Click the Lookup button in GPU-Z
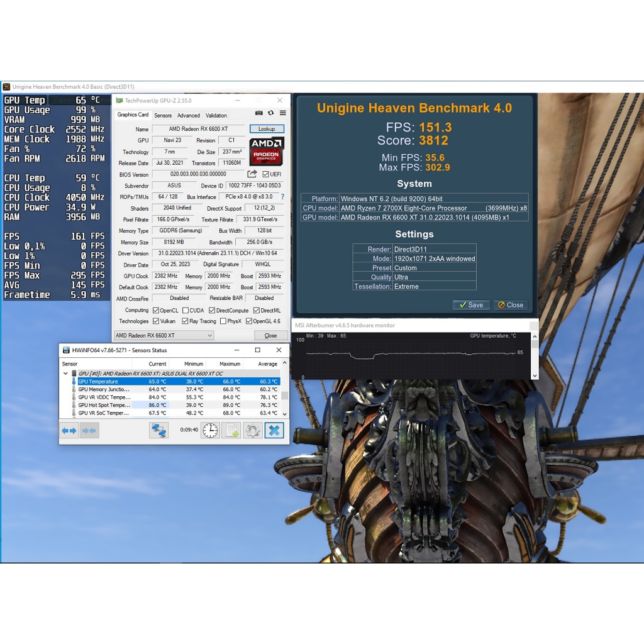This screenshot has height=644, width=644. point(267,129)
